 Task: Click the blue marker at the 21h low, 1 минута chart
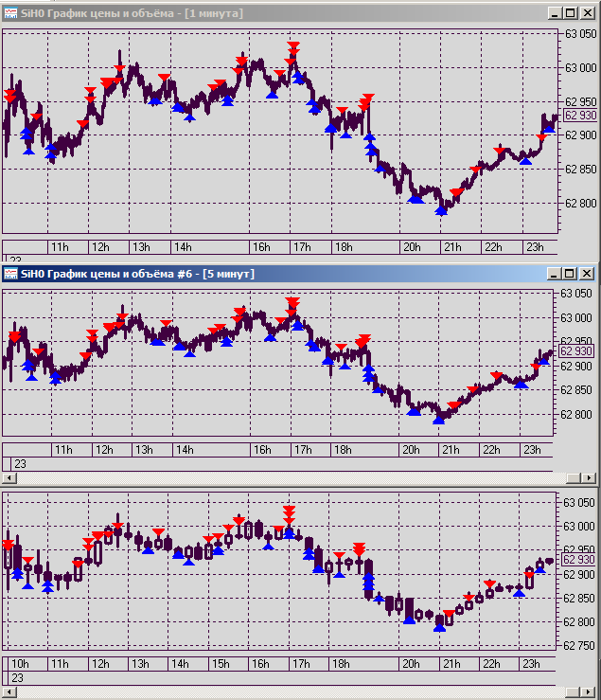point(441,211)
